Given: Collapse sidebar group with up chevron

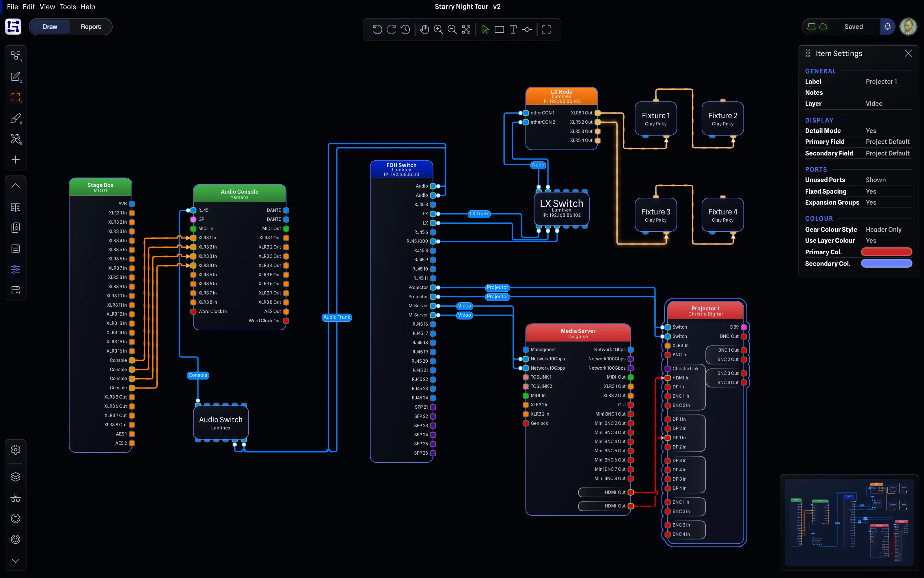Looking at the screenshot, I should [16, 186].
